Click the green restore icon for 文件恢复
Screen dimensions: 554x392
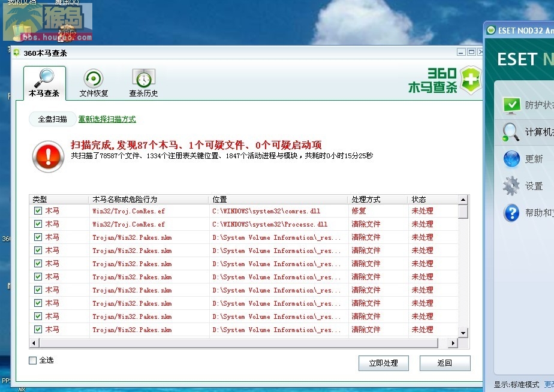(94, 79)
